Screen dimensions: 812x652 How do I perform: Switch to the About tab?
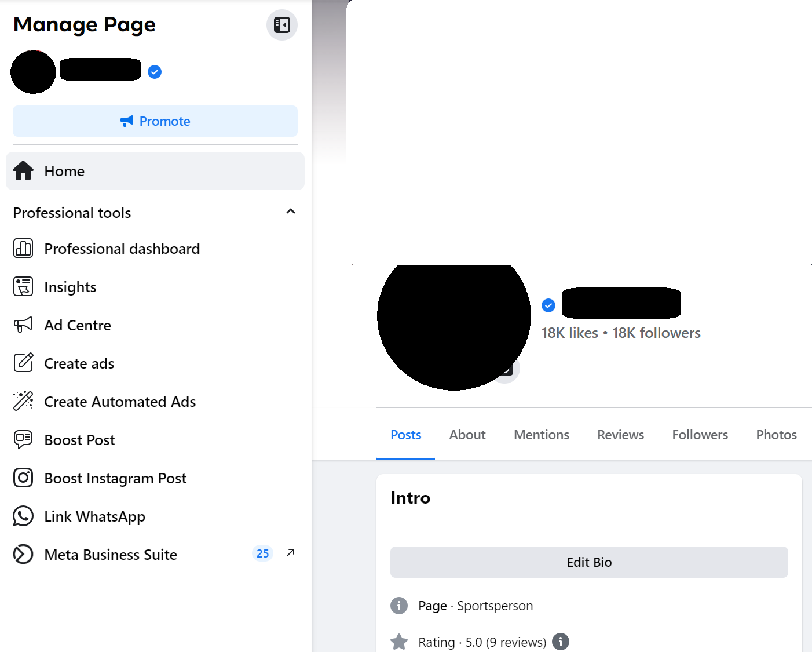pyautogui.click(x=467, y=435)
